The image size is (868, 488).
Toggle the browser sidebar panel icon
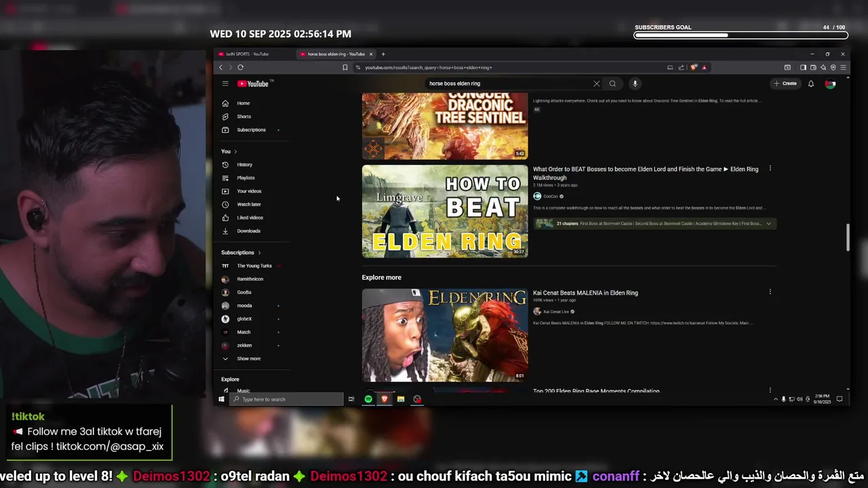803,67
